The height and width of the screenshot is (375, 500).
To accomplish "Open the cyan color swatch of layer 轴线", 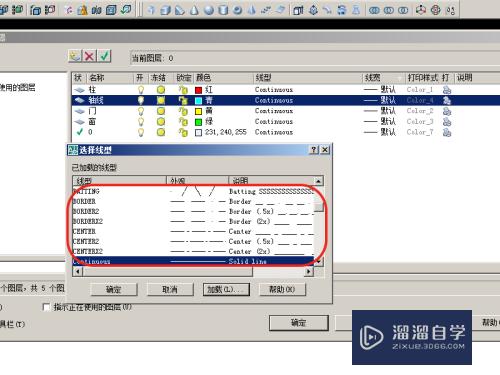I will (x=198, y=101).
